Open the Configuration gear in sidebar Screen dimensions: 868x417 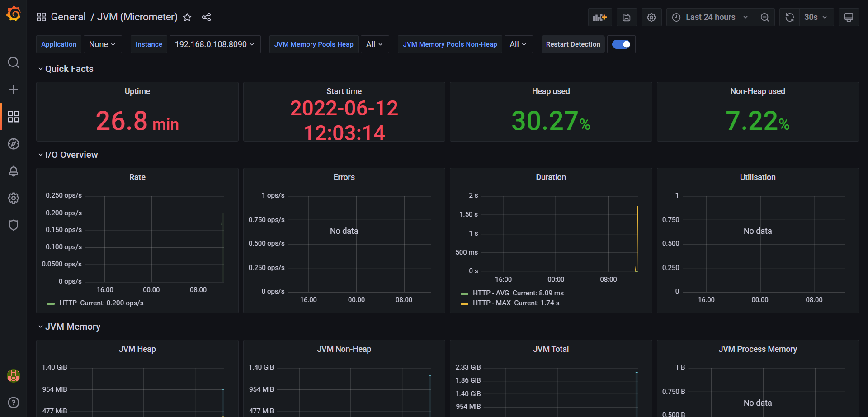click(14, 198)
